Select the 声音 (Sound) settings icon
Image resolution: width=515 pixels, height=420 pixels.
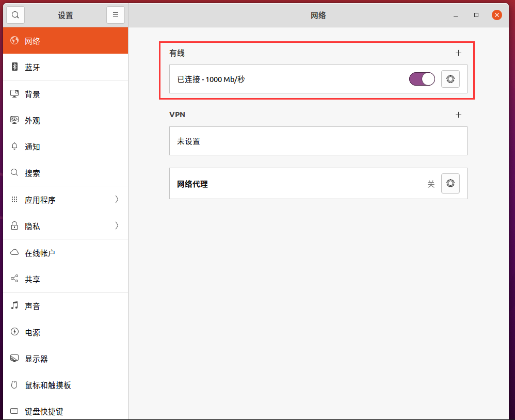(x=33, y=305)
